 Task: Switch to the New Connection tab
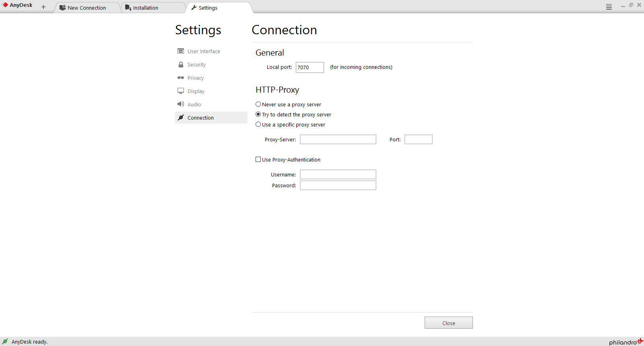pyautogui.click(x=87, y=8)
